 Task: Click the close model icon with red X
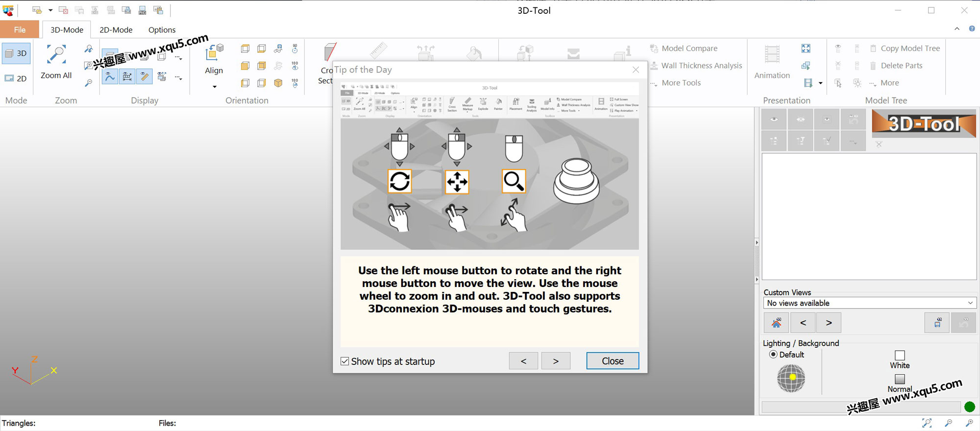tap(63, 10)
